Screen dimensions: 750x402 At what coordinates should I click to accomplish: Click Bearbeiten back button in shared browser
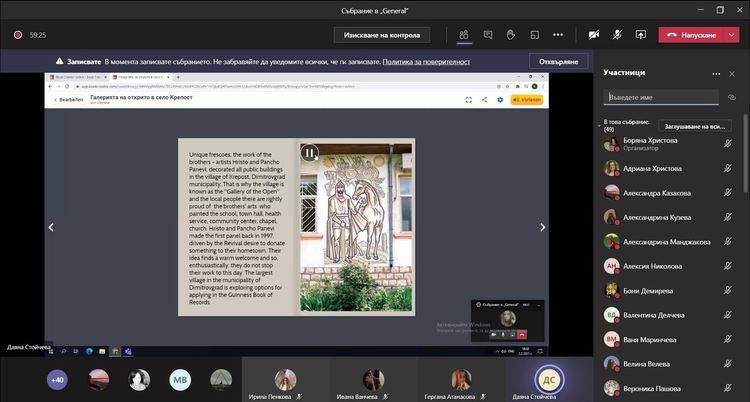click(x=69, y=100)
